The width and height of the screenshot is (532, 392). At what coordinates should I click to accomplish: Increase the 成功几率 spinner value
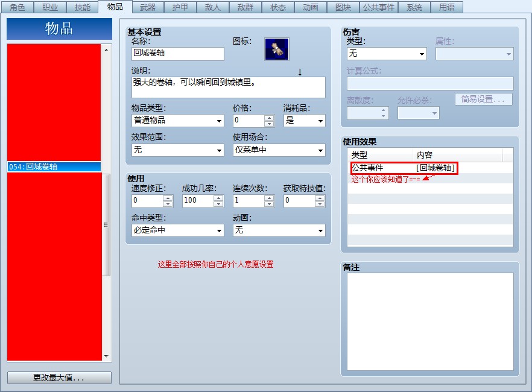click(218, 198)
